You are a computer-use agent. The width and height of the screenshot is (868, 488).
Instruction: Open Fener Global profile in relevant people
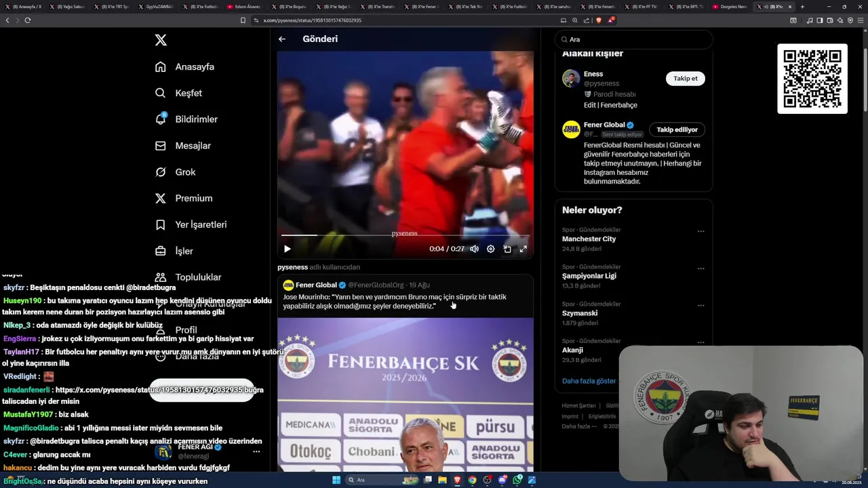click(604, 125)
